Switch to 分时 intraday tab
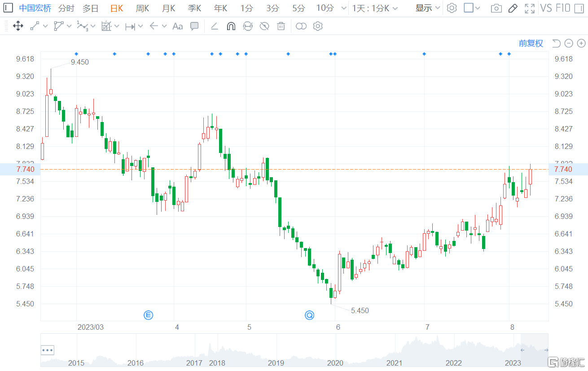588x371 pixels. (x=66, y=8)
